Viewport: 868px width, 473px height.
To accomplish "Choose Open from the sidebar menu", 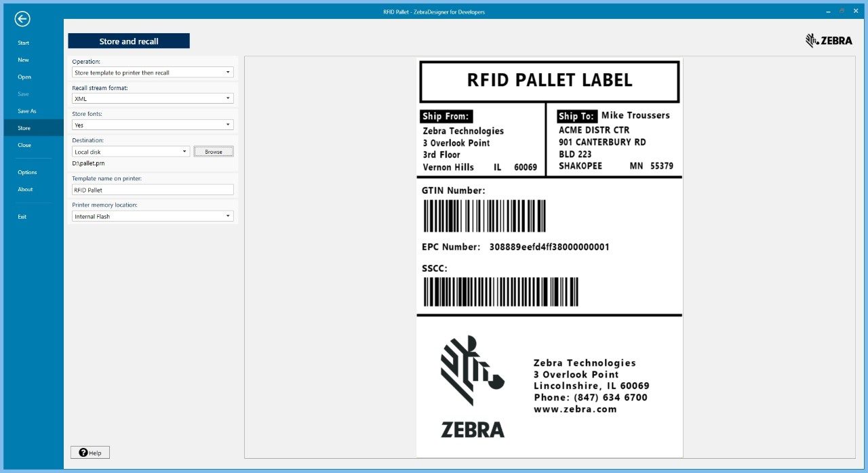I will tap(24, 77).
